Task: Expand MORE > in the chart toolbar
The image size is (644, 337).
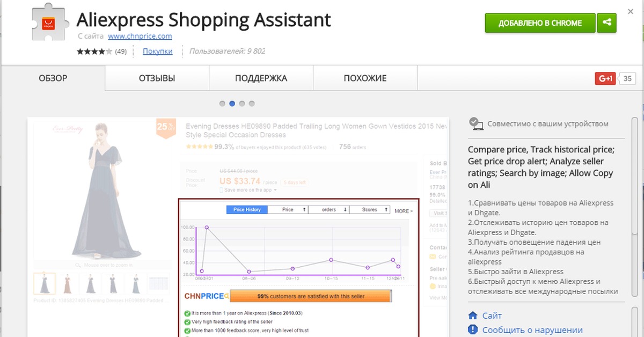Action: tap(404, 211)
